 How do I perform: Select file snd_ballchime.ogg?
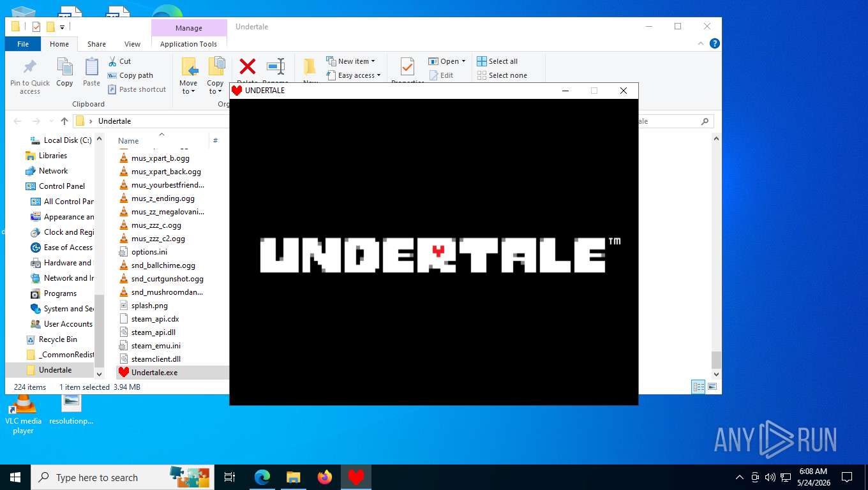pos(163,265)
